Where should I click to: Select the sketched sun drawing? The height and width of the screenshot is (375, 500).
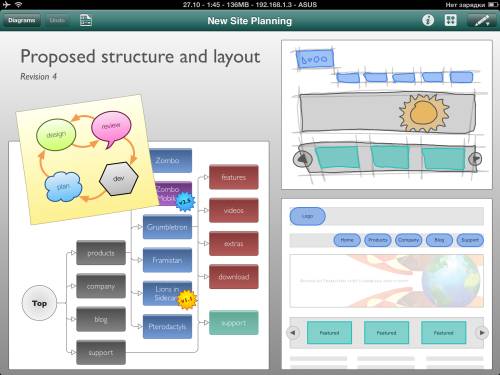(424, 113)
